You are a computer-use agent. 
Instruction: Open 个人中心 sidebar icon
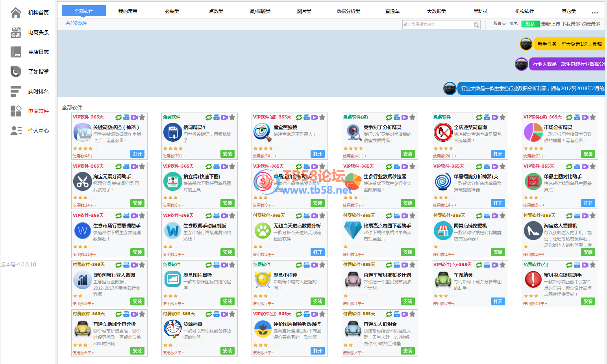[16, 131]
